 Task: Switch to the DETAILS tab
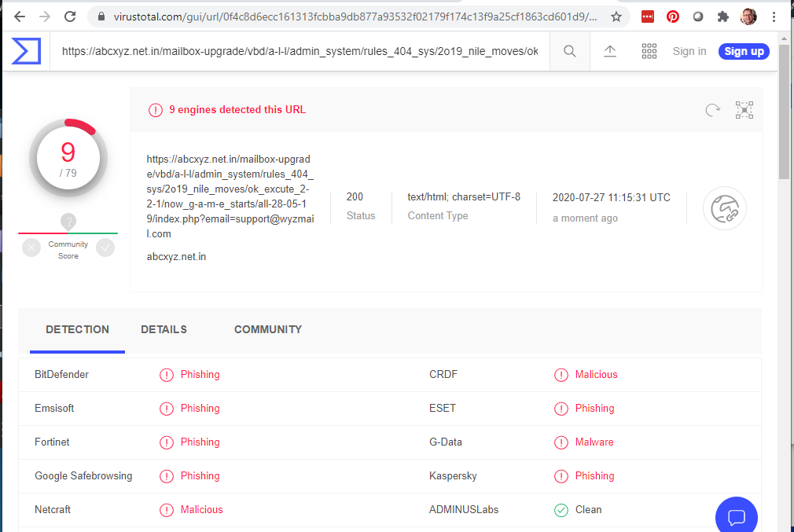coord(164,329)
